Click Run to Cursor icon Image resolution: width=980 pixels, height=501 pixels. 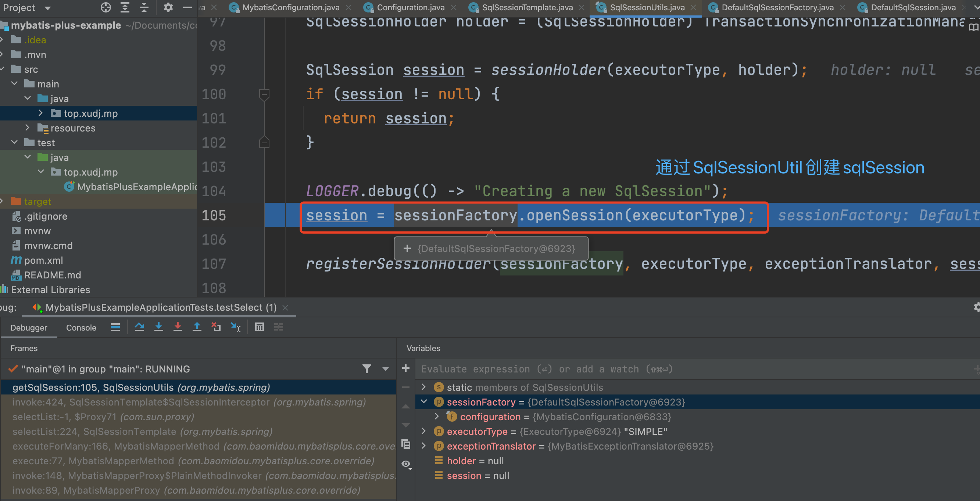tap(236, 327)
